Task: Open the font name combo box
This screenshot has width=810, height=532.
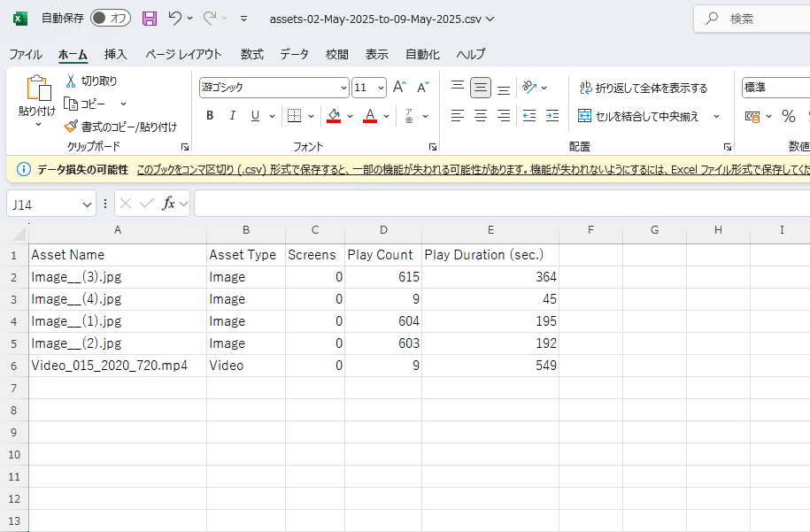Action: 274,88
